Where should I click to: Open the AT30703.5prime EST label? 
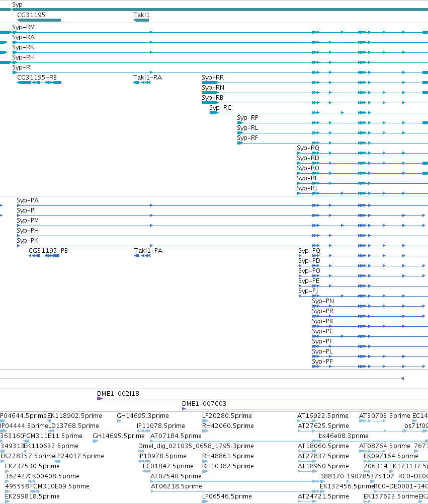385,416
